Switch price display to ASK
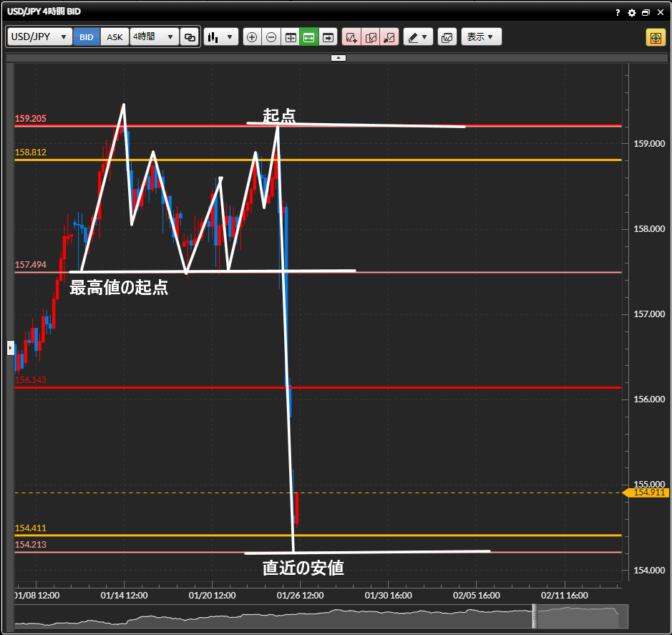Screen dimensions: 672x635 click(115, 37)
